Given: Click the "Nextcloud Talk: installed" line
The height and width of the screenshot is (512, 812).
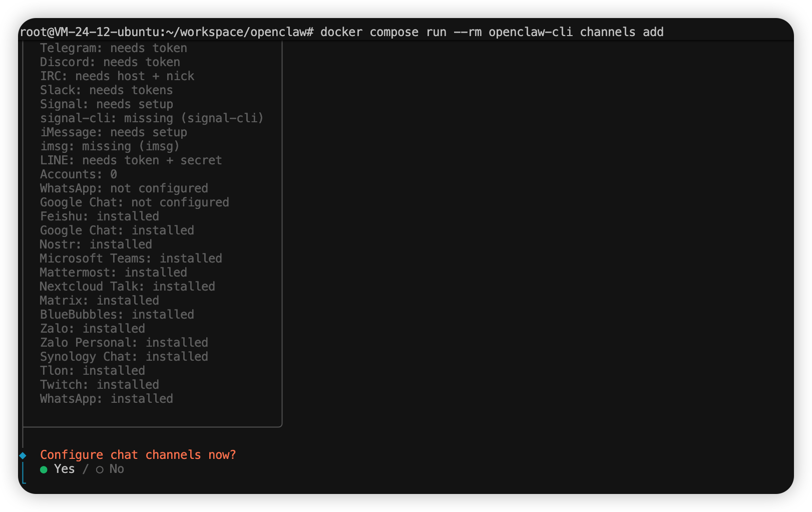Looking at the screenshot, I should click(127, 287).
